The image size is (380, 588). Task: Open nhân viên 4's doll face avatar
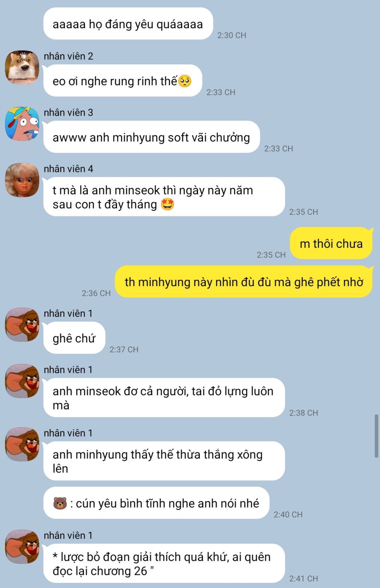pyautogui.click(x=22, y=180)
